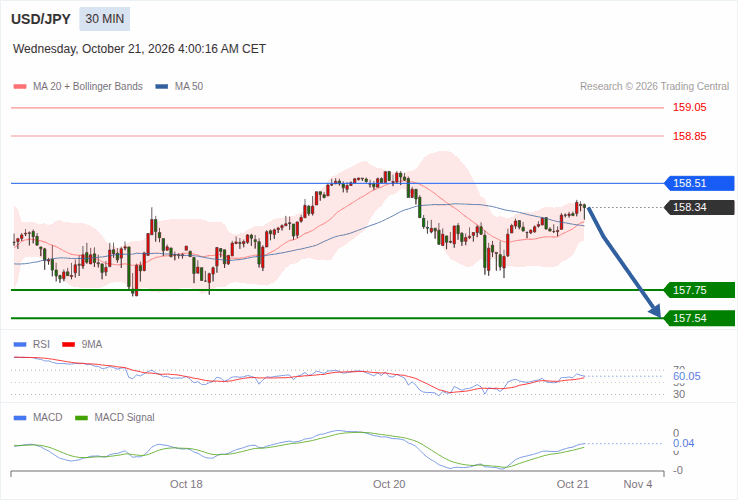Viewport: 738px width, 500px height.
Task: Click the dark blue MA 50 legend swatch
Action: [162, 87]
